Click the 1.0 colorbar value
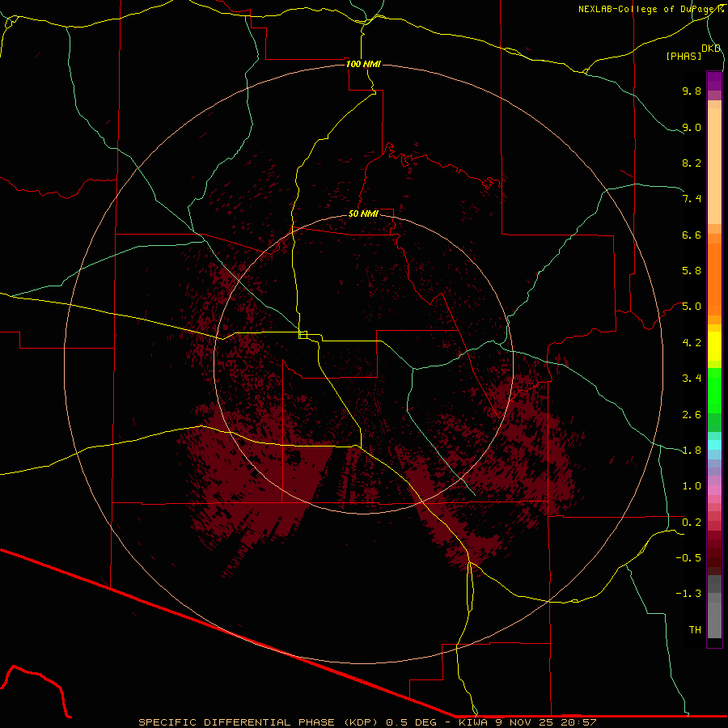 point(692,486)
